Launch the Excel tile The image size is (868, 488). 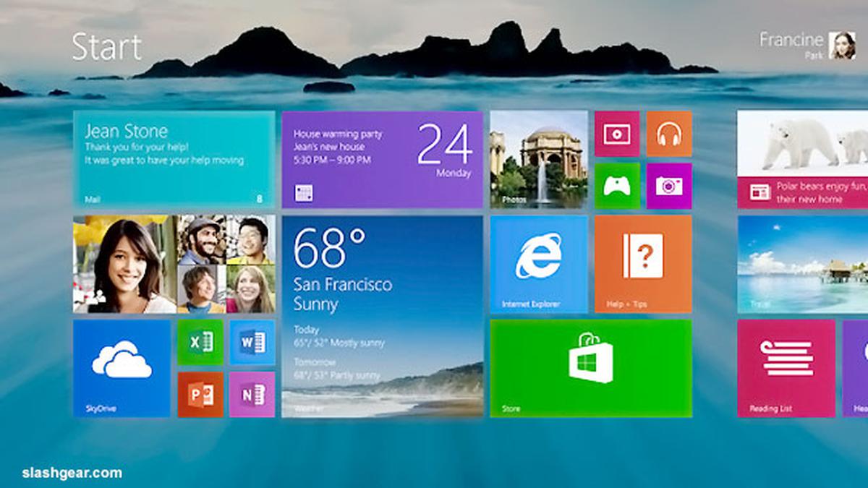200,342
